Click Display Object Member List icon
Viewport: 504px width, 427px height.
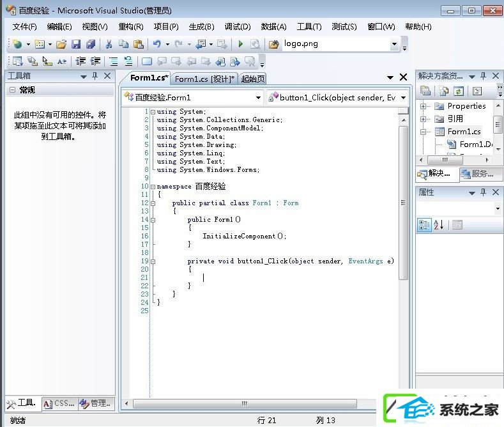coord(17,61)
